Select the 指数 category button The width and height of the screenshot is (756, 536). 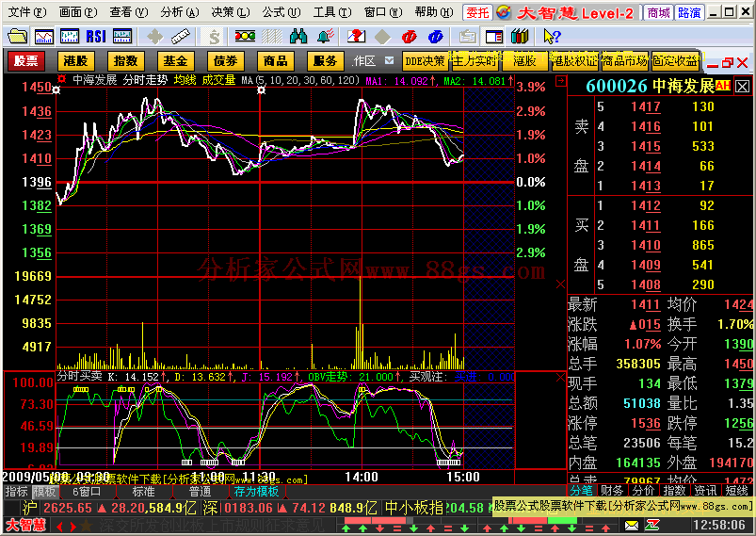(x=126, y=61)
